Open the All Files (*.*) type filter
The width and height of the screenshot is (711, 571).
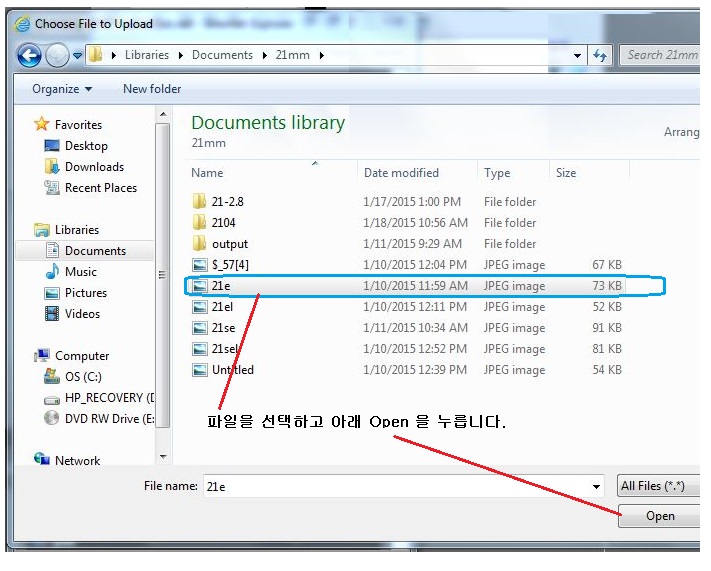pyautogui.click(x=658, y=486)
